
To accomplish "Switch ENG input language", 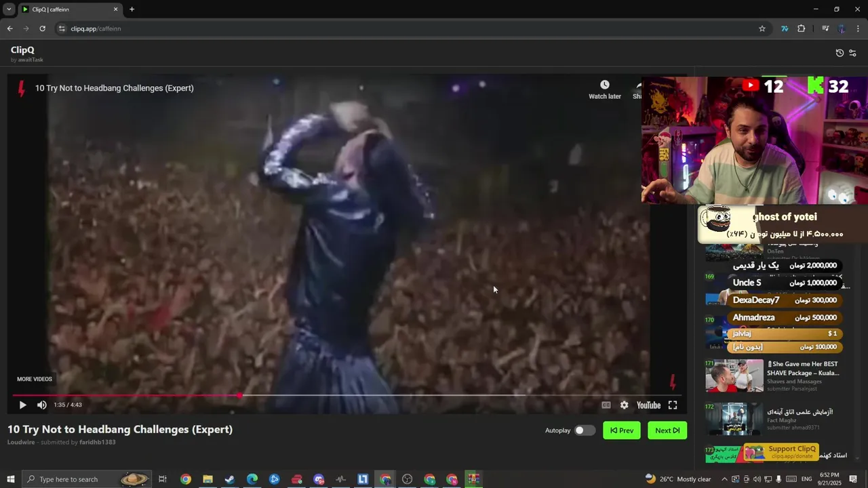I will (x=806, y=479).
